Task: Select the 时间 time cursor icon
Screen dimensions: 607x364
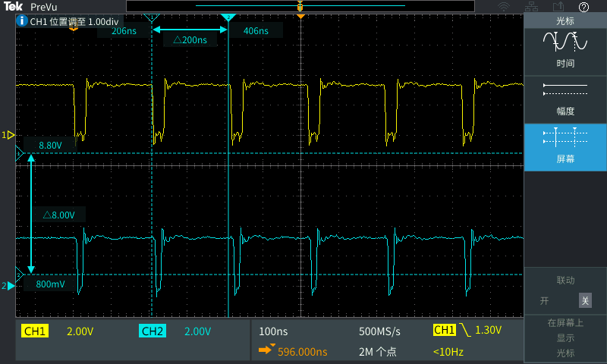Action: 565,49
